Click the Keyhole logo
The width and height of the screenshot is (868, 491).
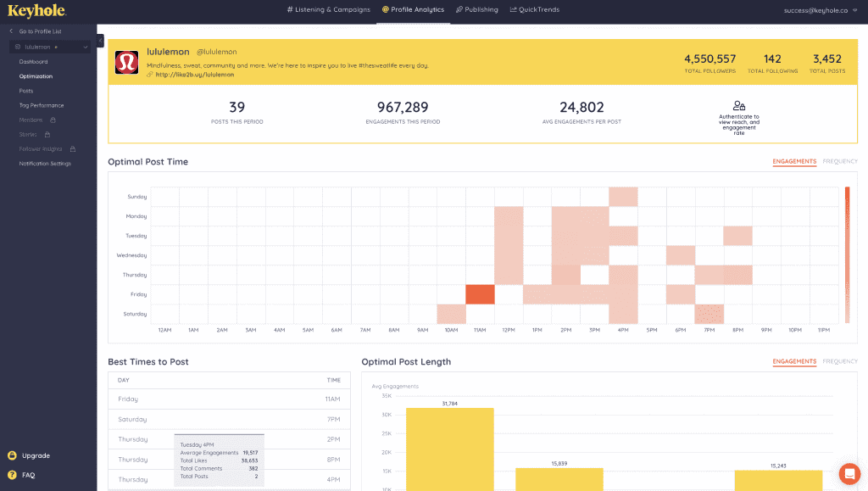(36, 10)
